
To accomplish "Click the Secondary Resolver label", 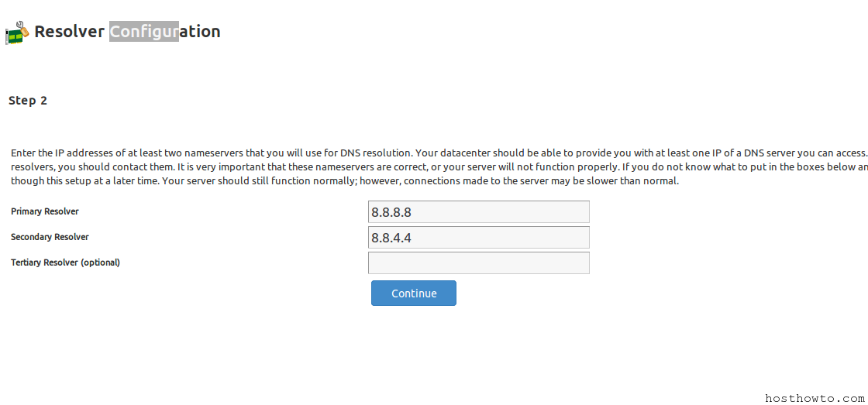I will click(x=50, y=237).
